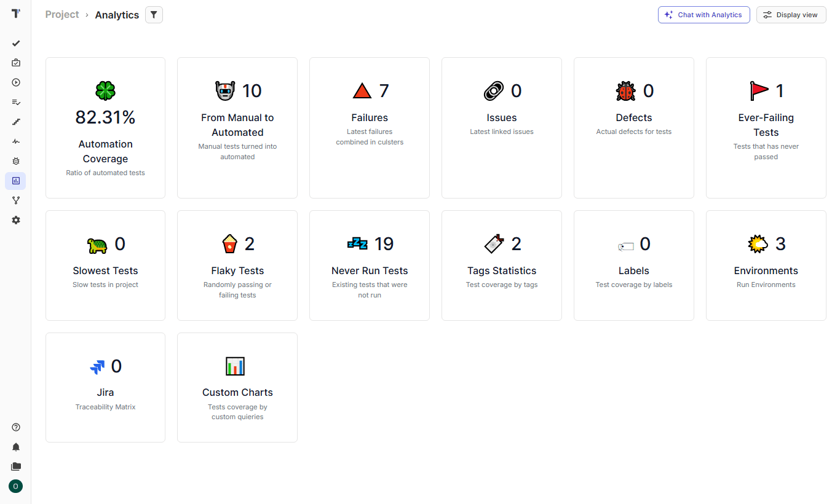This screenshot has width=840, height=504.
Task: Open Settings gear icon in sidebar
Action: click(16, 220)
